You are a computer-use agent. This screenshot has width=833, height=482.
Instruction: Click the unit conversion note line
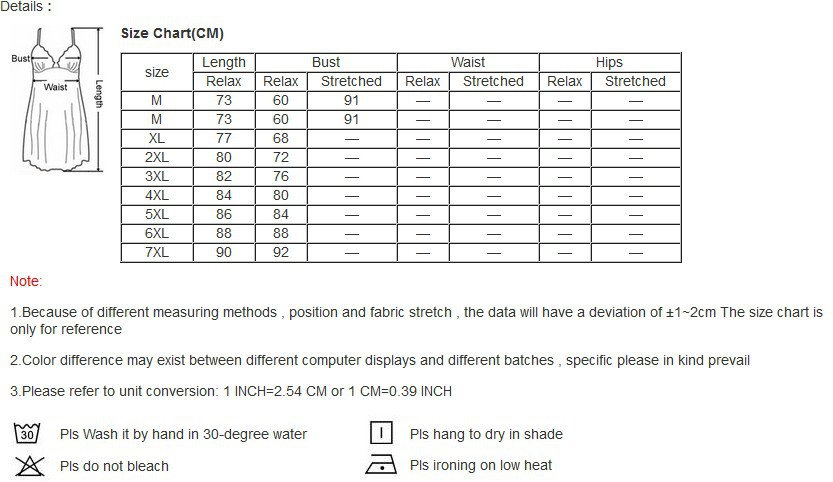coord(231,391)
